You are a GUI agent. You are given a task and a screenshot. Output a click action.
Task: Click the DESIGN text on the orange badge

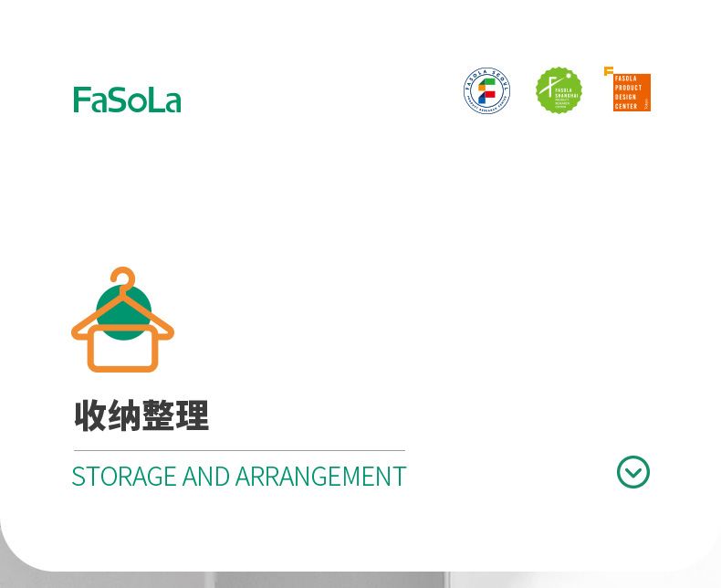(x=625, y=97)
